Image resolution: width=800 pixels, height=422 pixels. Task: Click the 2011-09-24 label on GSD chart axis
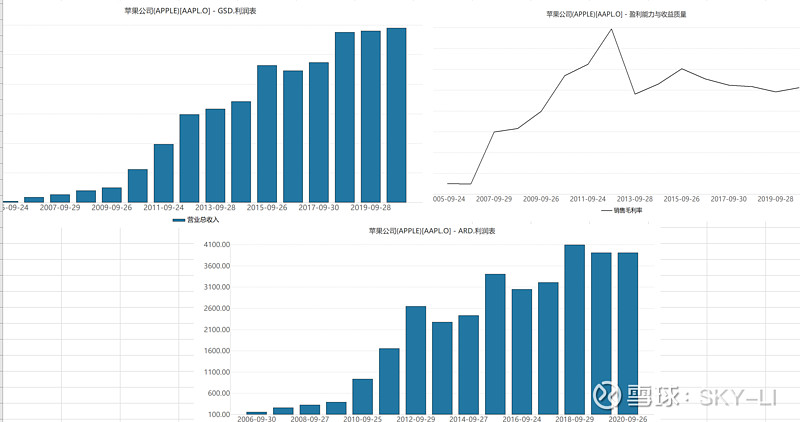pos(163,208)
